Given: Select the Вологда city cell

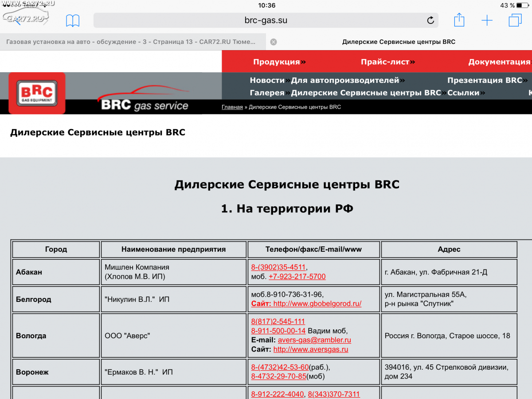Looking at the screenshot, I should (56, 336).
